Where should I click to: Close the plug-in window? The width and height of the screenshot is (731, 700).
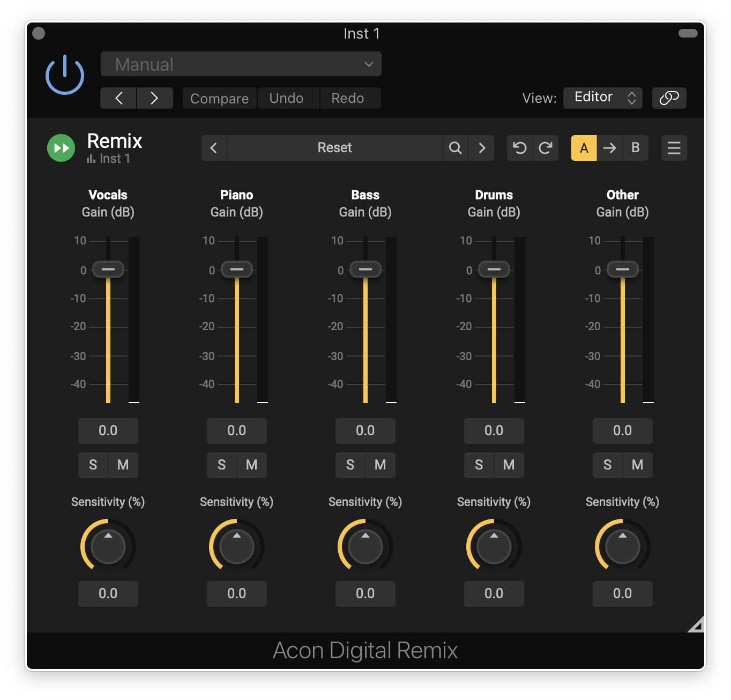coord(39,33)
